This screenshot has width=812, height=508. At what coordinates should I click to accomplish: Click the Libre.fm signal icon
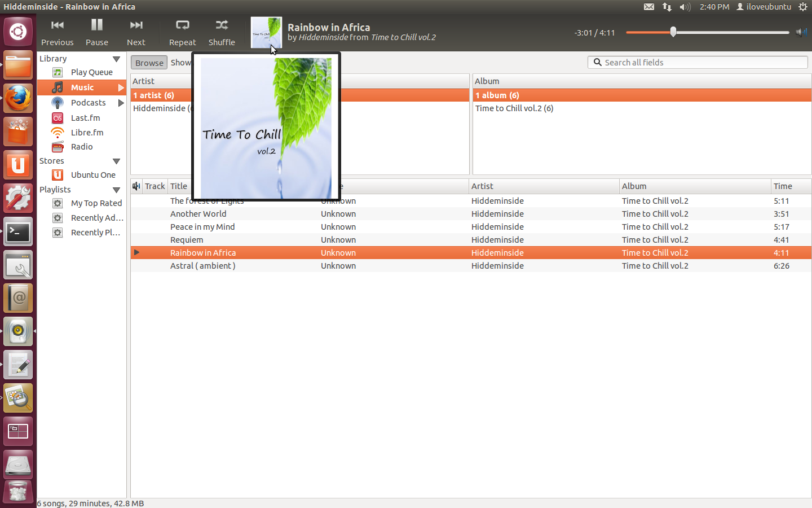[x=58, y=133]
